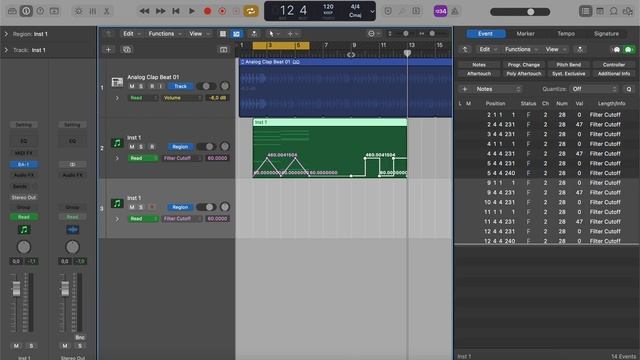Image resolution: width=640 pixels, height=360 pixels.
Task: Open the LCD display mode dropdown arrow
Action: click(x=372, y=11)
